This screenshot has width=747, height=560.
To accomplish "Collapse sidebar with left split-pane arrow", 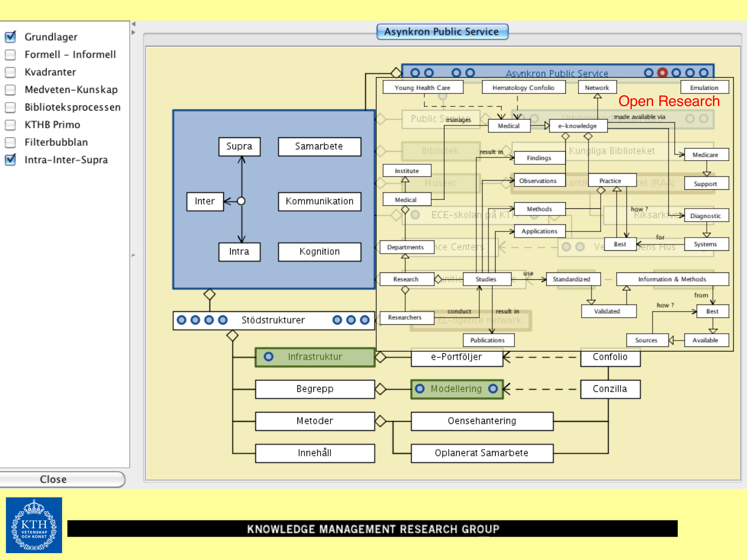I will pos(134,24).
